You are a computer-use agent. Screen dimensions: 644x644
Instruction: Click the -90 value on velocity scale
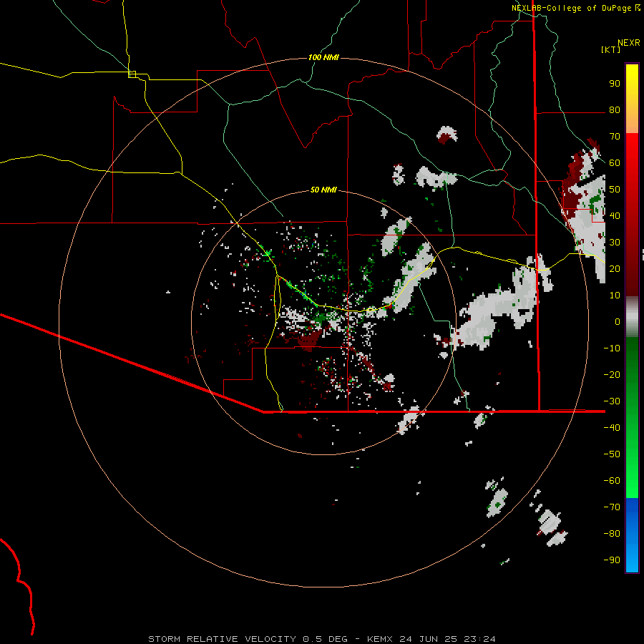click(612, 560)
